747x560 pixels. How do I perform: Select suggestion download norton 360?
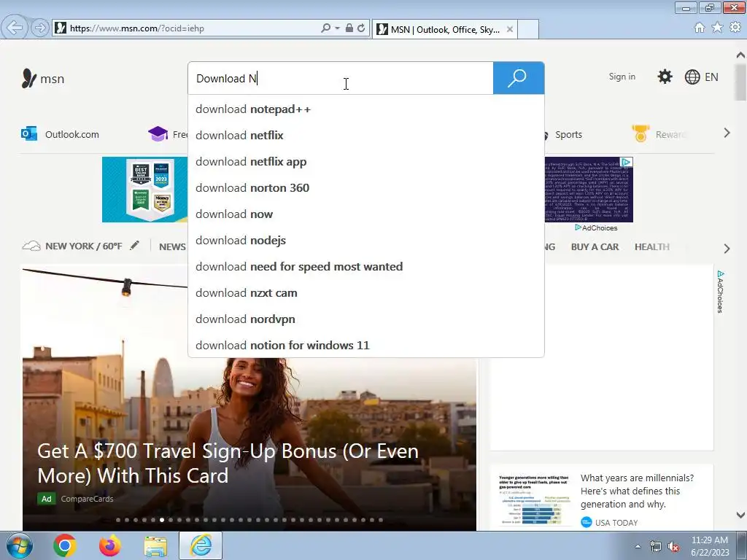coord(366,187)
